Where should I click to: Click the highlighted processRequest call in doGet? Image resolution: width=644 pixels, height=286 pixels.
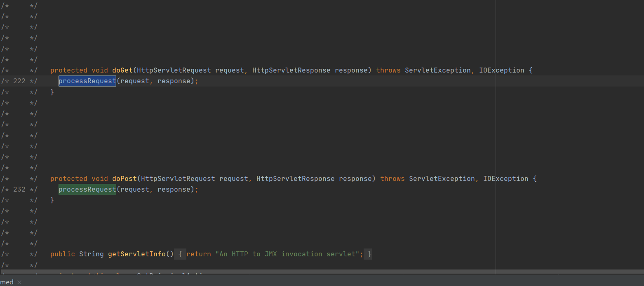[x=87, y=81]
